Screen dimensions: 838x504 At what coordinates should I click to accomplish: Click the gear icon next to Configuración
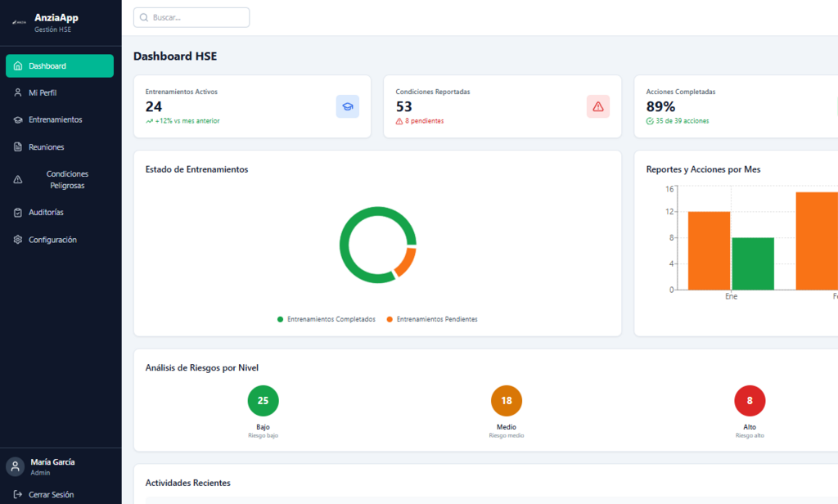(18, 240)
